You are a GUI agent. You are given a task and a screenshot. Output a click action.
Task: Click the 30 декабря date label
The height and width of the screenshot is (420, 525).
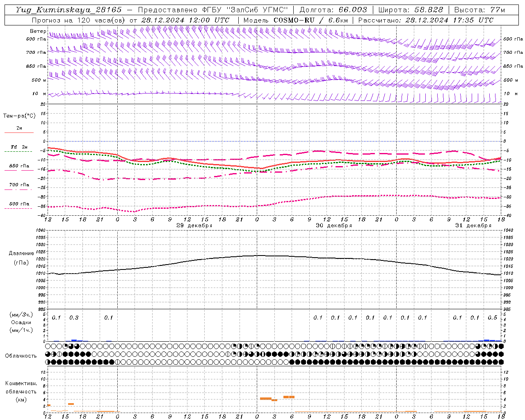coord(333,226)
